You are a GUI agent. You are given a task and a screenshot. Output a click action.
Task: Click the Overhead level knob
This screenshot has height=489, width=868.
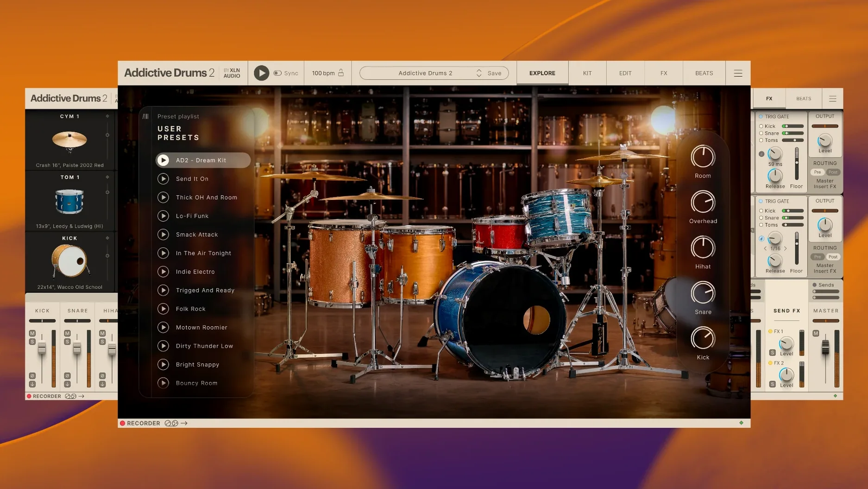pyautogui.click(x=703, y=203)
